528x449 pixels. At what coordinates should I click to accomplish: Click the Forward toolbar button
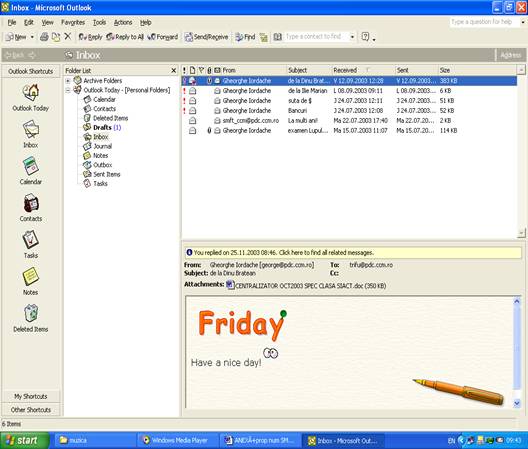coord(163,37)
